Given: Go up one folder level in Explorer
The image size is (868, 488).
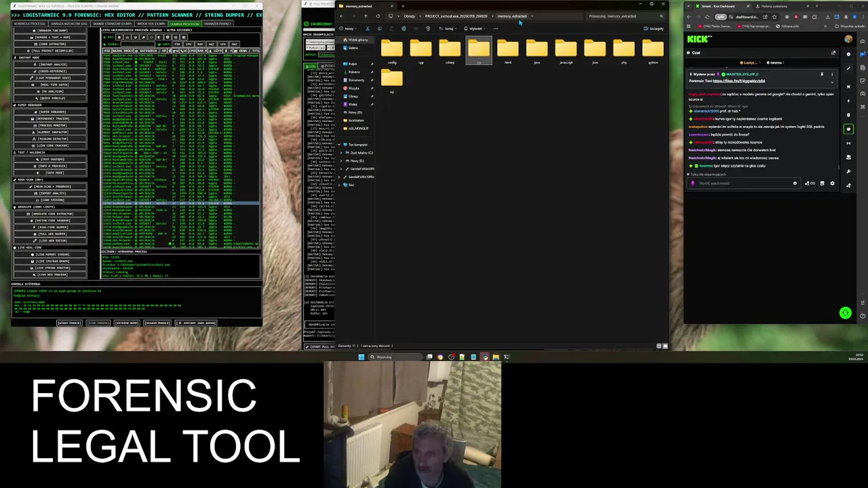Looking at the screenshot, I should click(x=366, y=16).
